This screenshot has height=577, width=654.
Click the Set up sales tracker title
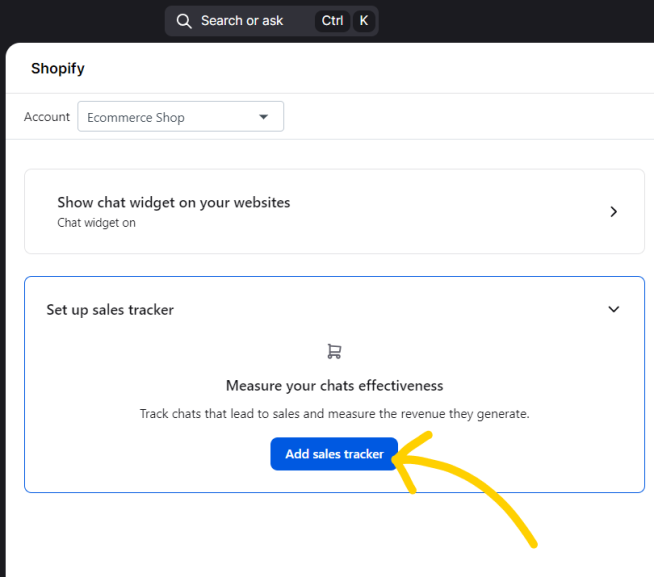110,310
